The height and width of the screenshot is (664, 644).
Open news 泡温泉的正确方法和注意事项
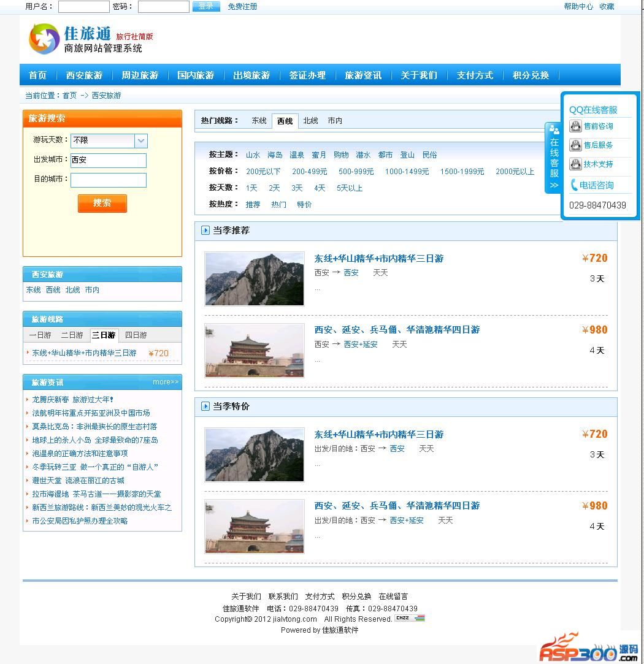click(80, 454)
